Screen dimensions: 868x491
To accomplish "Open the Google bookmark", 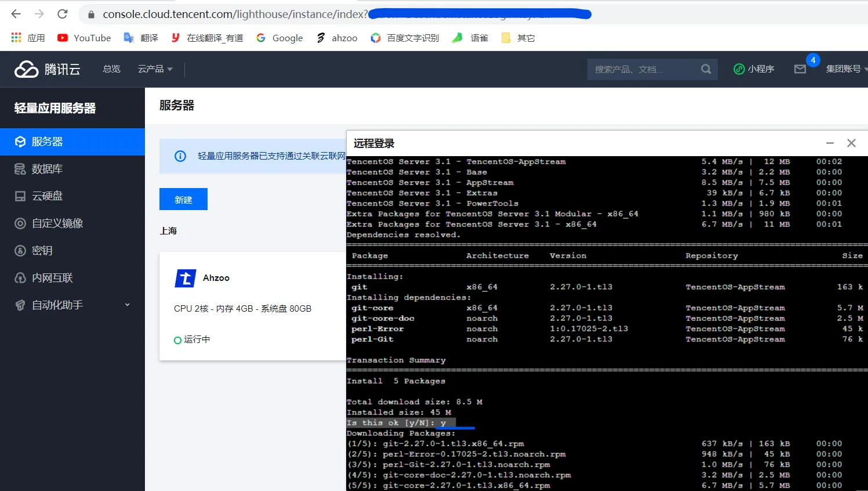I will click(279, 38).
